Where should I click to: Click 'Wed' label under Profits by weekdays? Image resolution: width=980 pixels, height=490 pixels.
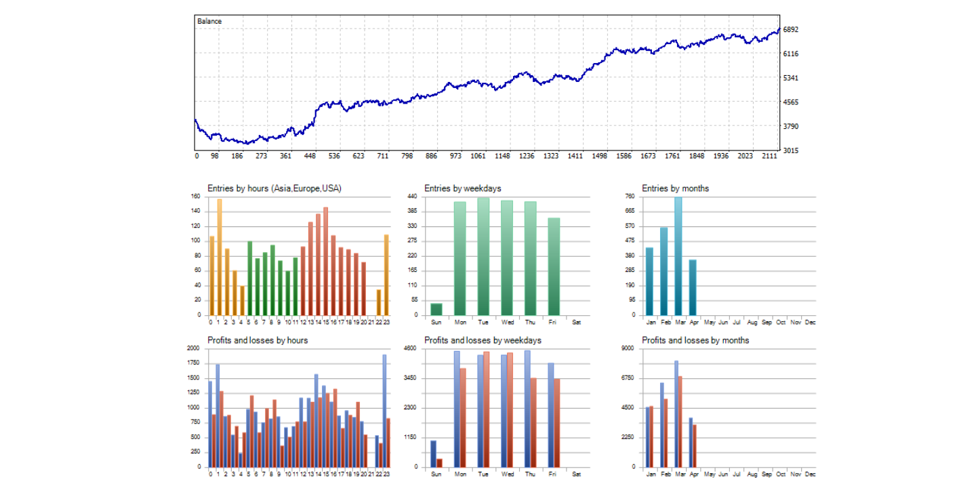[x=507, y=474]
